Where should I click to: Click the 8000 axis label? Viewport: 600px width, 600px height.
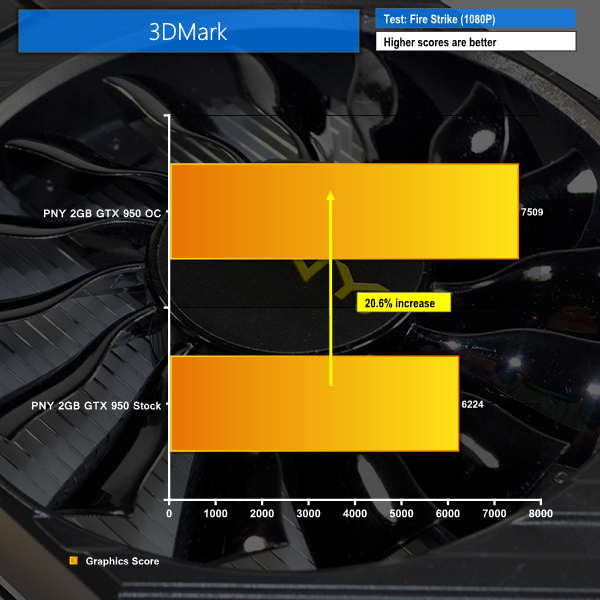click(x=541, y=514)
